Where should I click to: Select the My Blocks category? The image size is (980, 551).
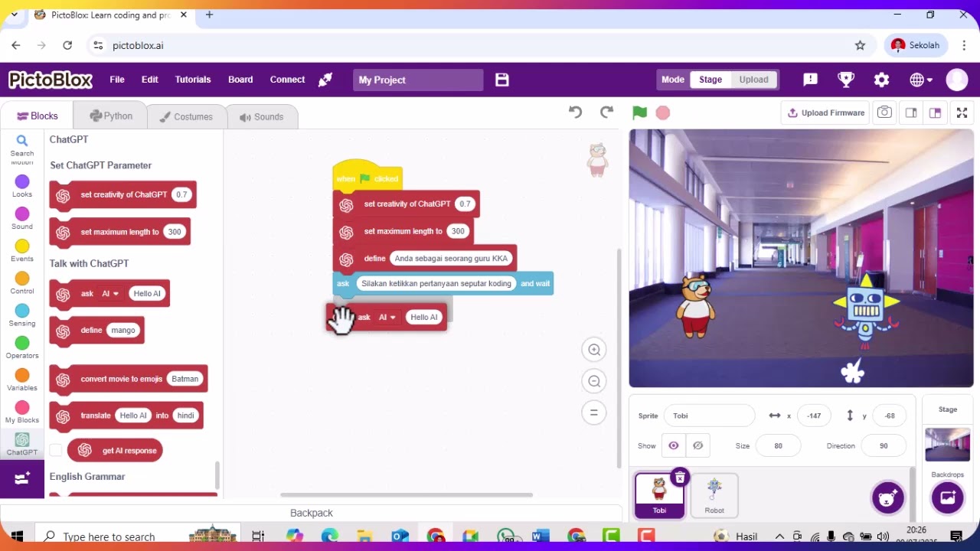[22, 412]
